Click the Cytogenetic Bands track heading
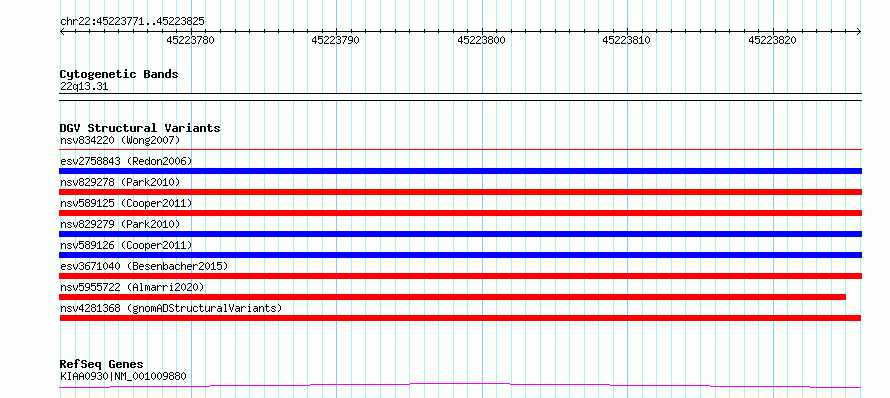The height and width of the screenshot is (398, 890). (119, 74)
